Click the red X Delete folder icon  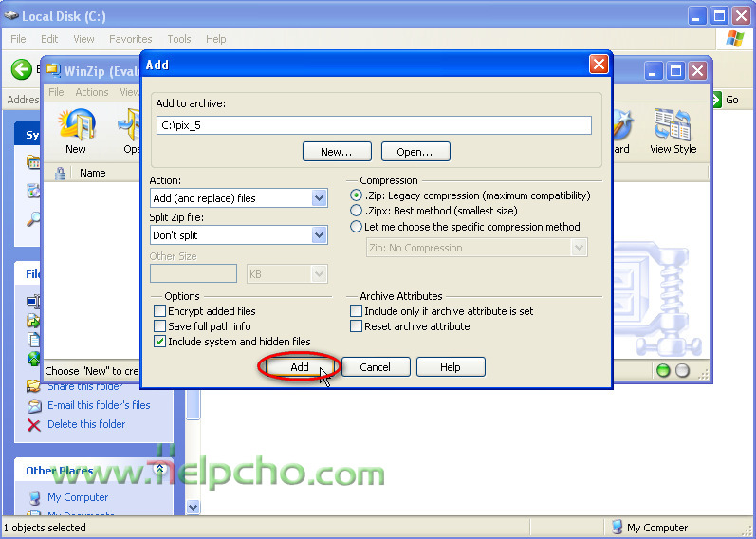click(34, 425)
